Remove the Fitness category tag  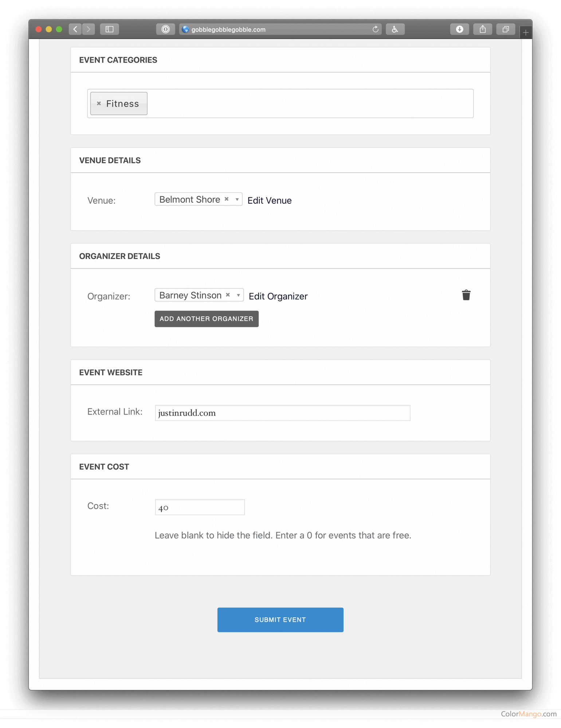pos(99,104)
